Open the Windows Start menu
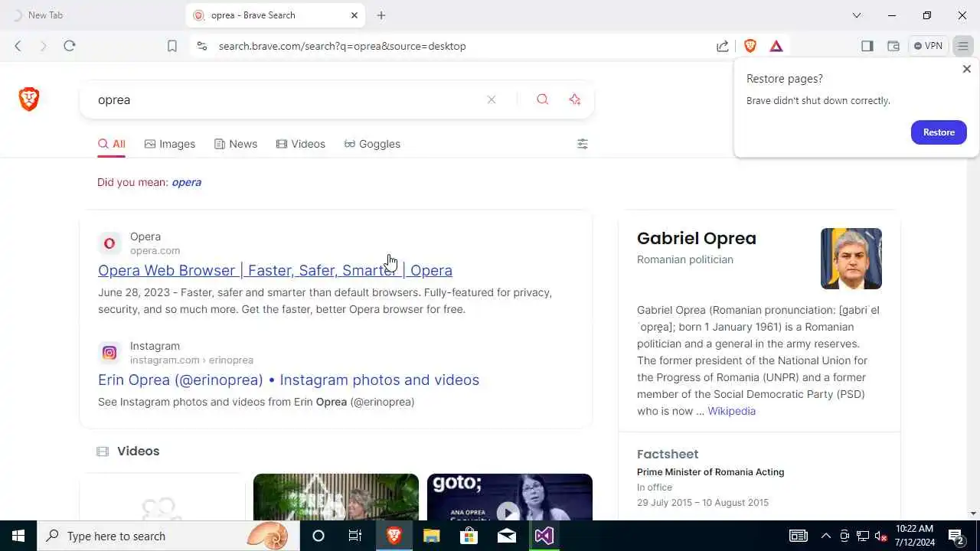Viewport: 980px width, 551px height. [x=18, y=536]
